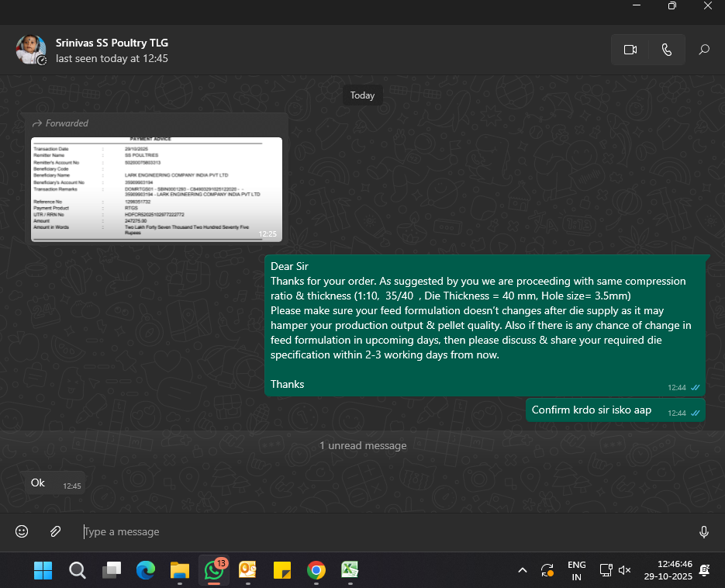
Task: Open Excel from the taskbar
Action: click(x=350, y=571)
